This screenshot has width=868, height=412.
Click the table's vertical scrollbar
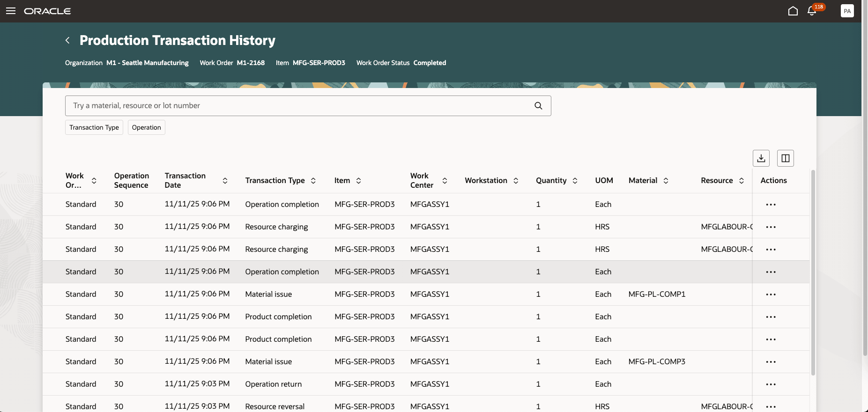(813, 272)
